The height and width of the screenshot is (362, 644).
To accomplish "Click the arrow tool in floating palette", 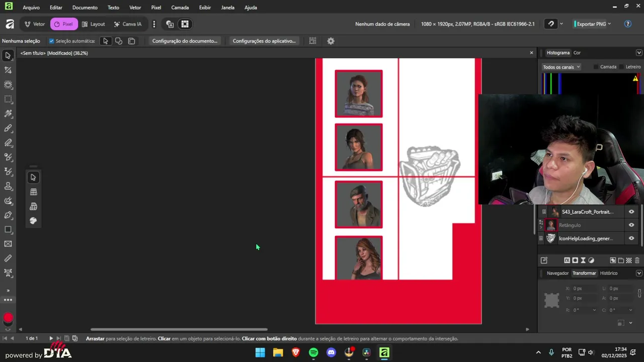I will tap(33, 177).
